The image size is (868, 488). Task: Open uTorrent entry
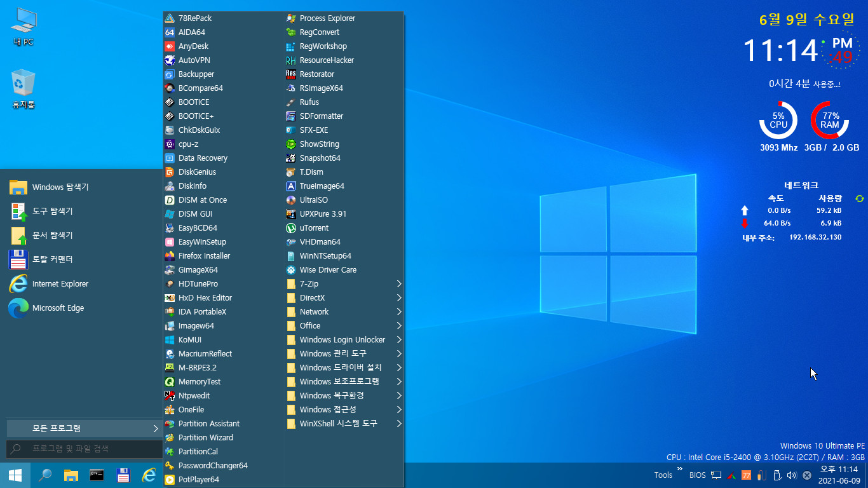coord(344,228)
